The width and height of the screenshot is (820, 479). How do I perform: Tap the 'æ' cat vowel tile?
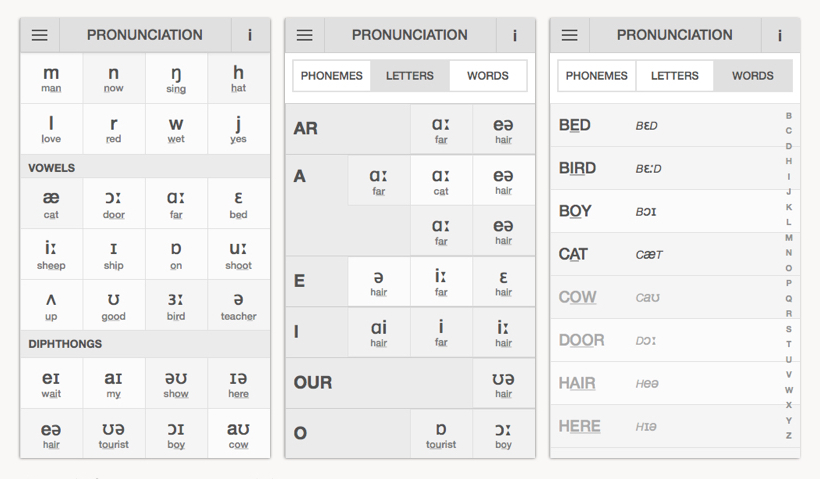pos(51,203)
